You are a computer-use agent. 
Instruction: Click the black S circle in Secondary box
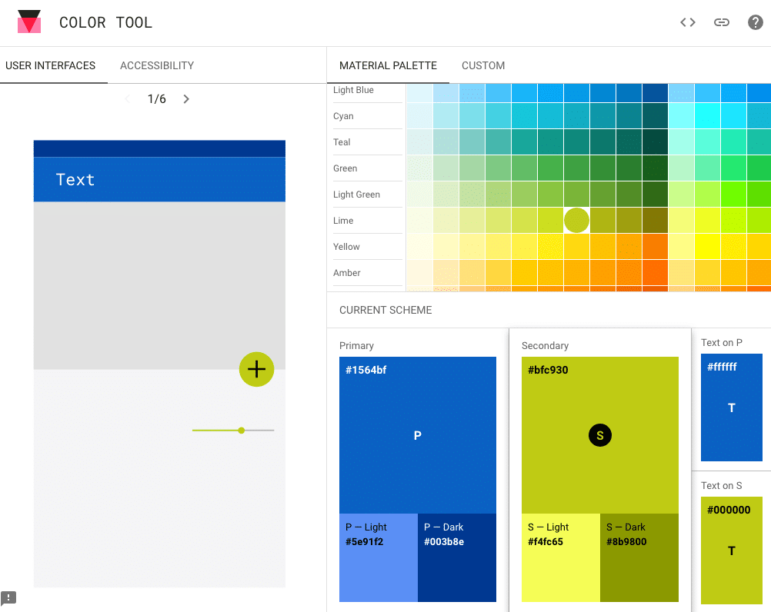coord(600,435)
